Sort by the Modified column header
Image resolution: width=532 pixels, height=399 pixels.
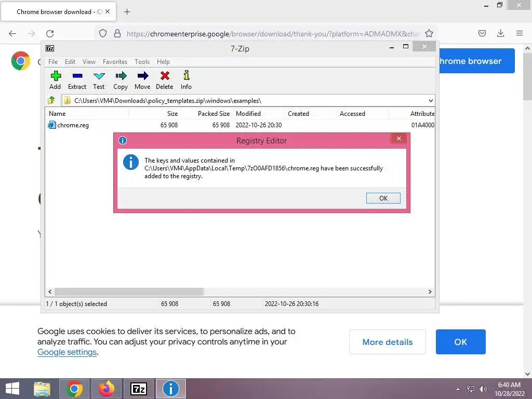point(259,114)
